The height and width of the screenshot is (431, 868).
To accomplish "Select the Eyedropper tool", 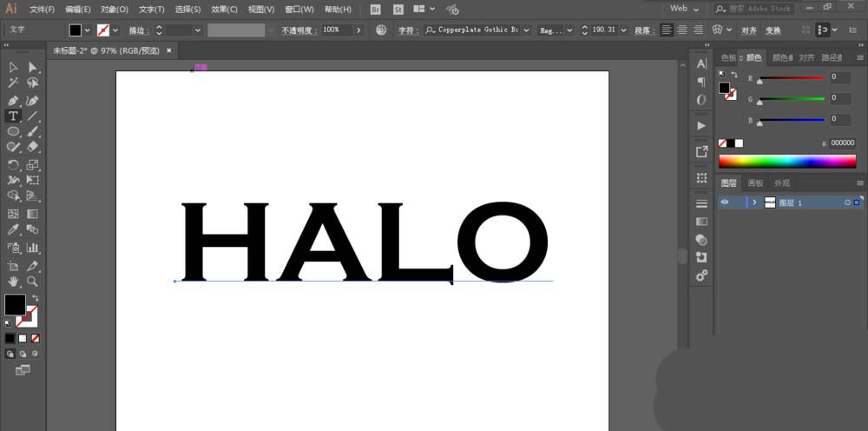I will click(x=13, y=229).
